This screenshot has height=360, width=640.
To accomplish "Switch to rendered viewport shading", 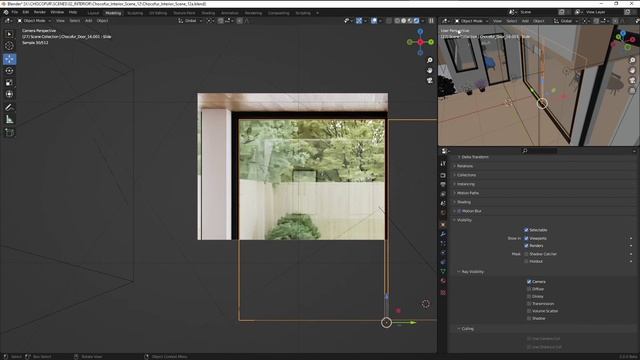I will (x=416, y=20).
